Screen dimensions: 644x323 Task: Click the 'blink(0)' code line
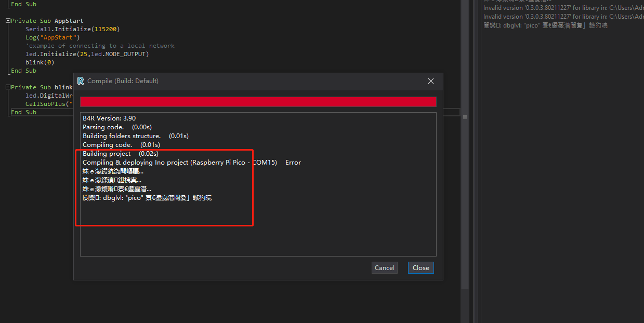pyautogui.click(x=40, y=62)
